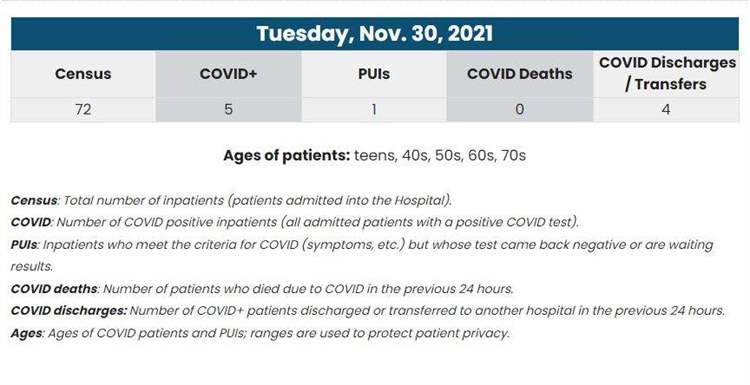Select the patient age list starting with teens
This screenshot has width=750, height=385.
[440, 156]
